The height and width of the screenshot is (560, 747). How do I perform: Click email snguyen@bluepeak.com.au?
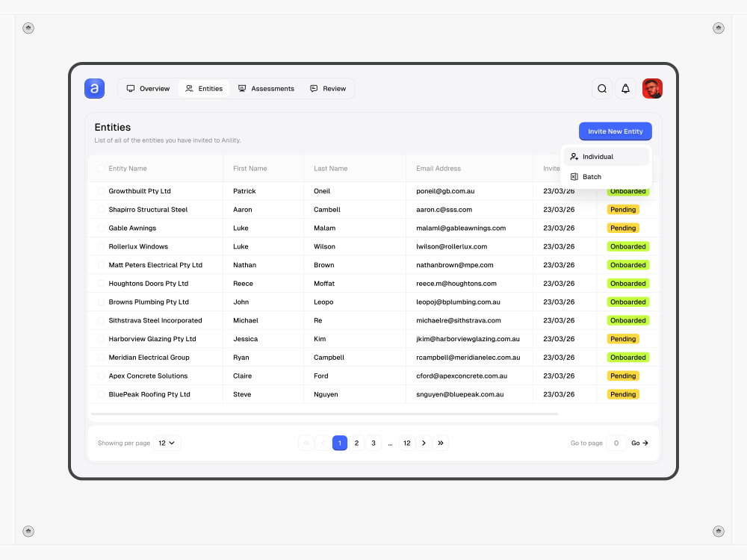(x=459, y=394)
